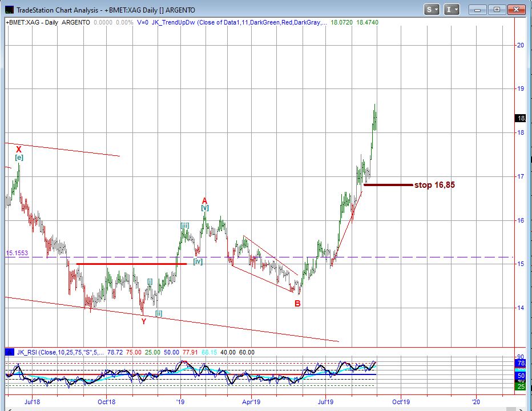The height and width of the screenshot is (411, 532).
Task: Select the red 'B' wave label
Action: click(x=297, y=304)
